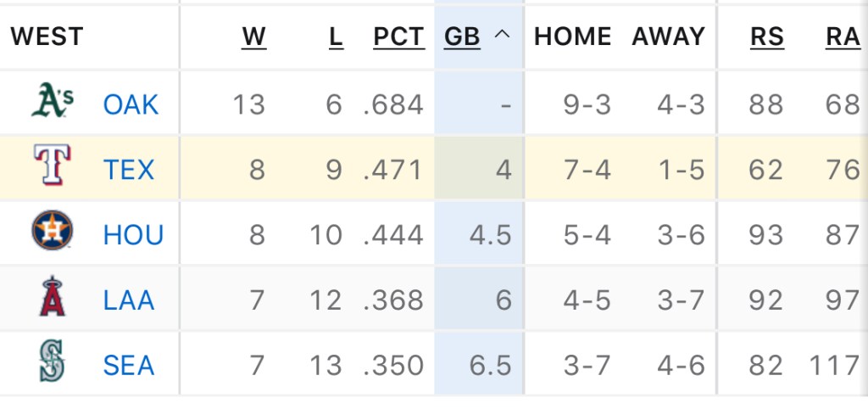The image size is (868, 409).
Task: Open the TEX team link
Action: tap(129, 170)
